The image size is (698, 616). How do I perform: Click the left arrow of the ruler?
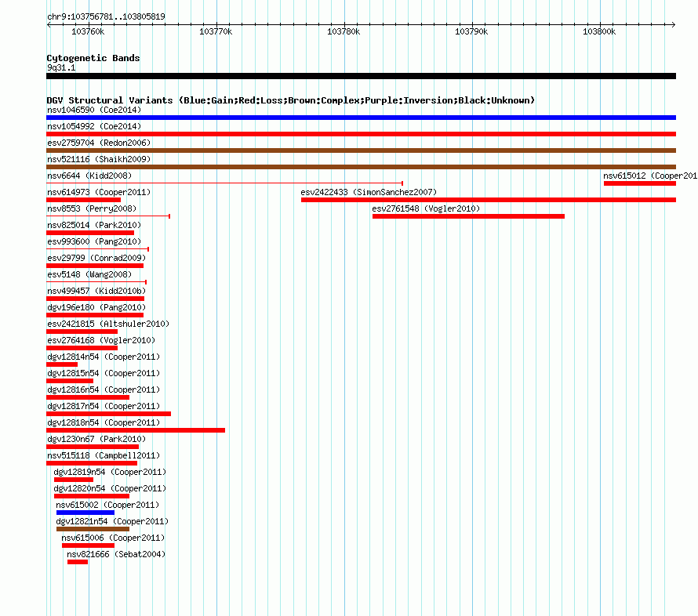(49, 24)
